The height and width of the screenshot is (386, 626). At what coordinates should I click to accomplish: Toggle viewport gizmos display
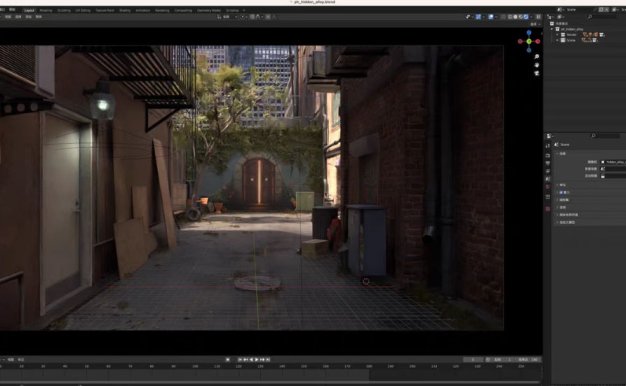pyautogui.click(x=478, y=17)
